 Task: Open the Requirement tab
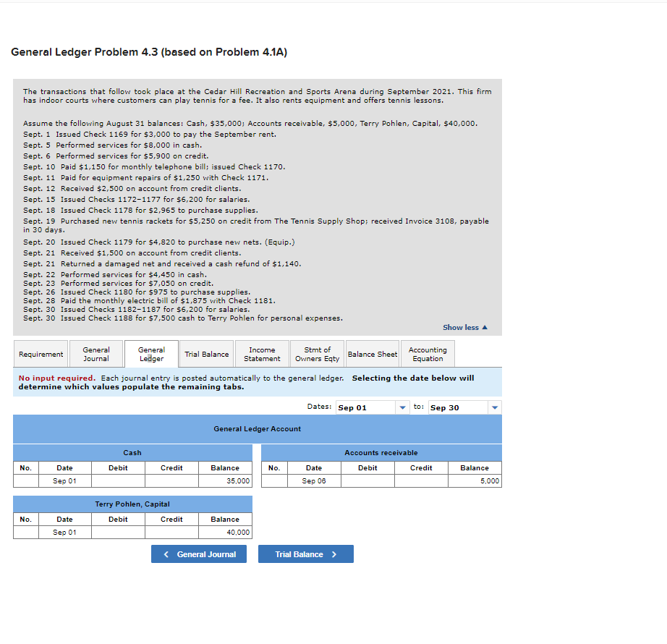click(x=41, y=354)
